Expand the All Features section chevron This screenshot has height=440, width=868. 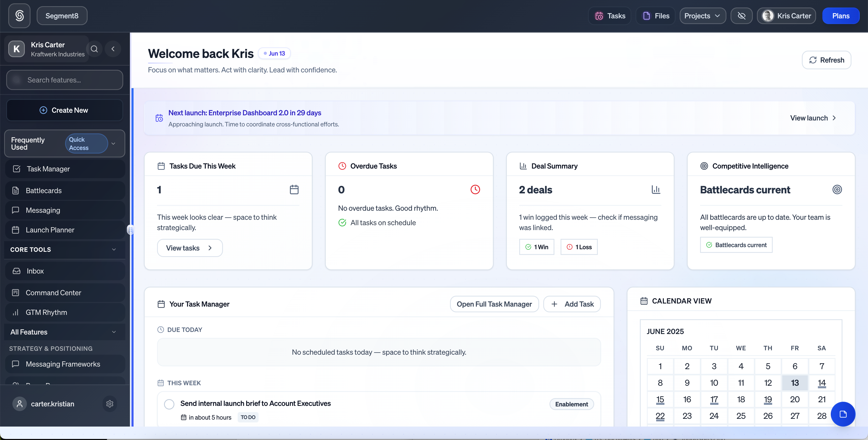[114, 332]
